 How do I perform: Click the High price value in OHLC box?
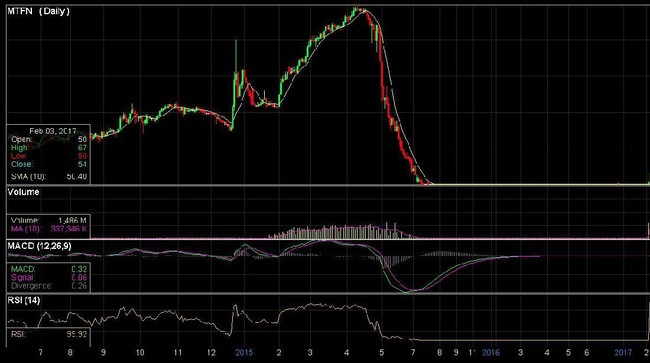pos(82,148)
